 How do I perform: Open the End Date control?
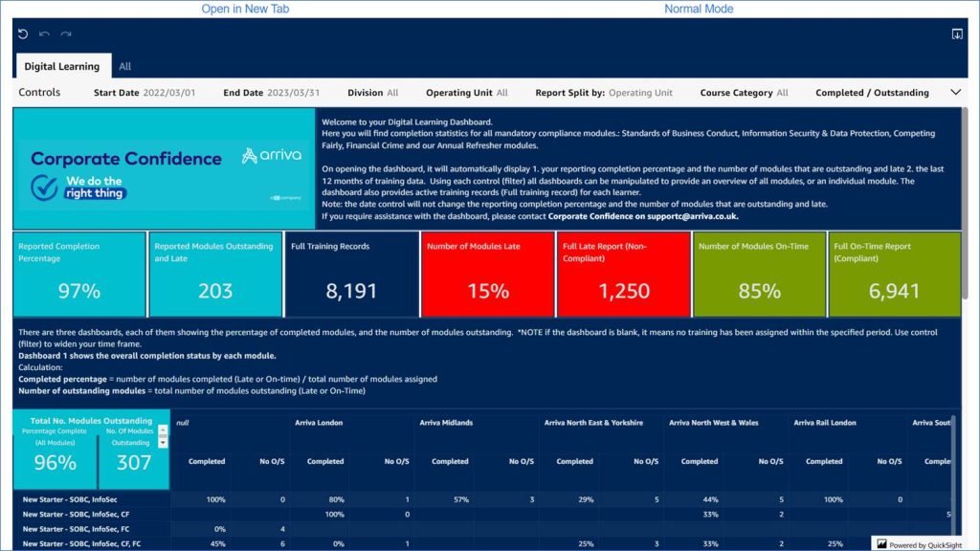coord(271,93)
